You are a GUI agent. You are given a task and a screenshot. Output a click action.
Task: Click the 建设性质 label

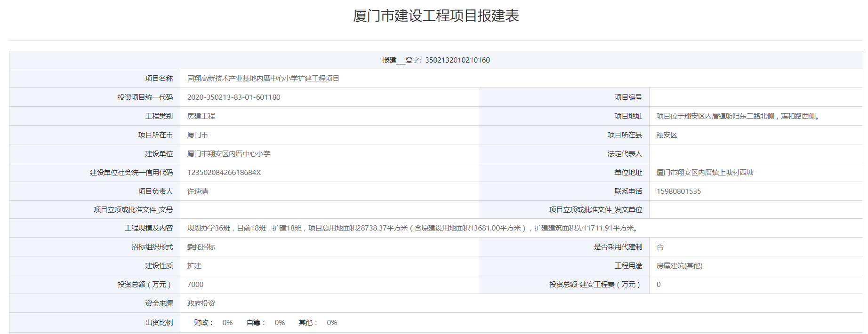pos(159,266)
